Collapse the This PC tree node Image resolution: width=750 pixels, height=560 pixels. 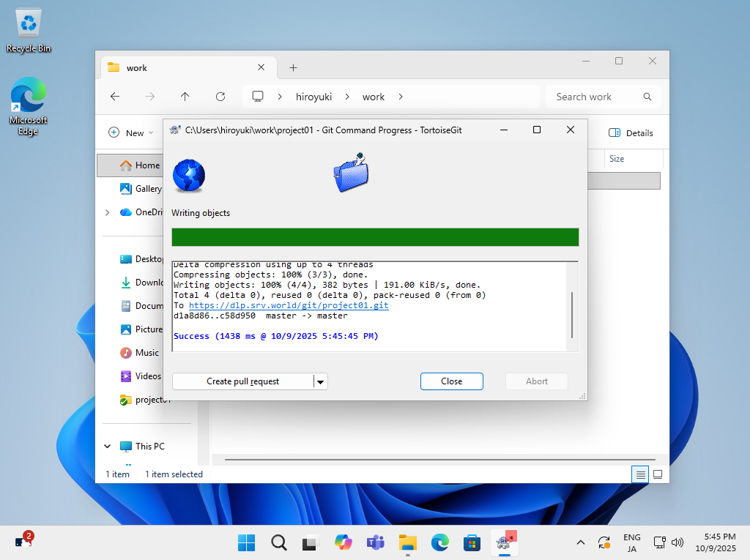108,447
